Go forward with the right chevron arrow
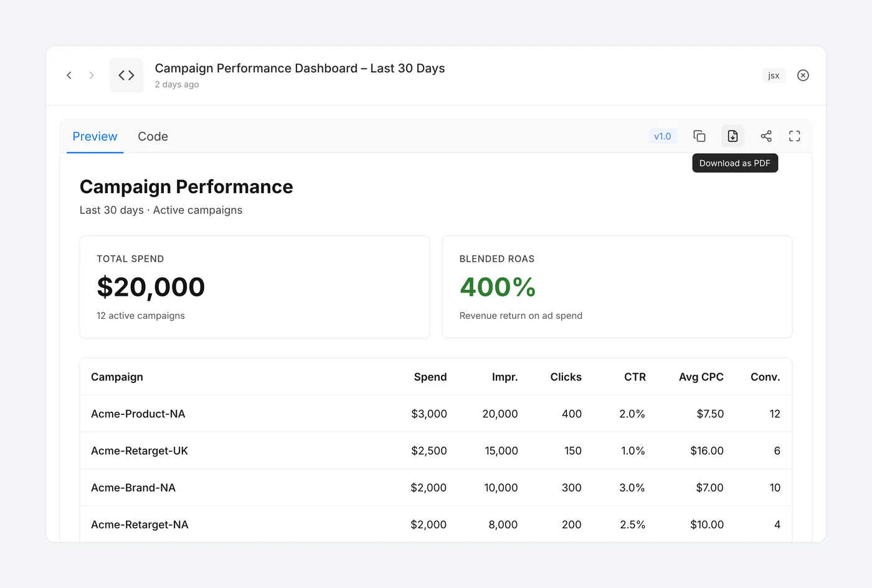 click(x=92, y=75)
